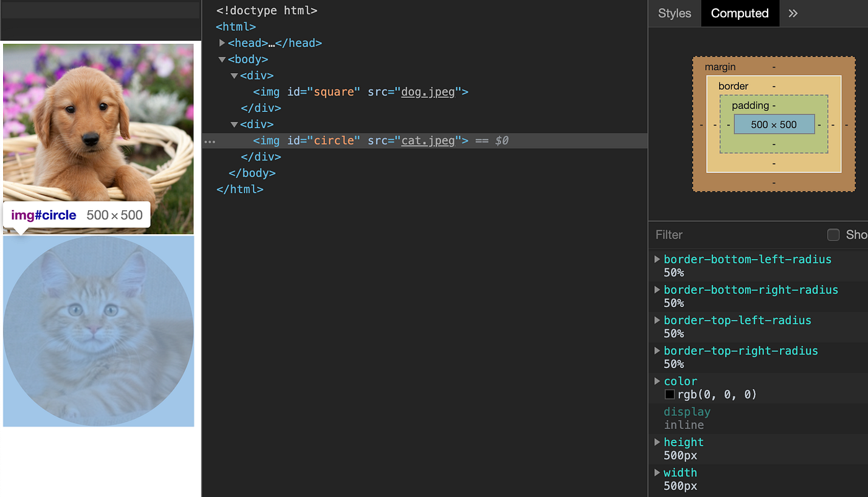Select the img id="circle" element row
The width and height of the screenshot is (868, 497).
425,141
